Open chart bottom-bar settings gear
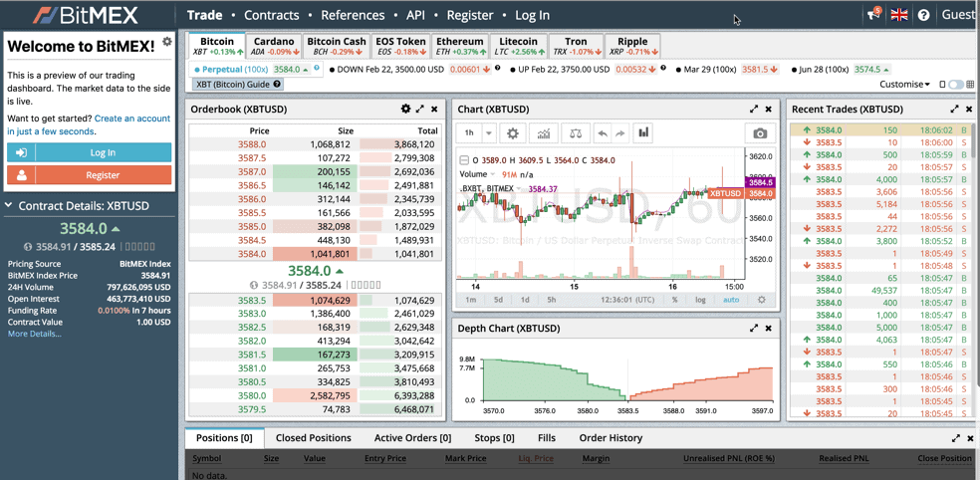 [x=761, y=300]
